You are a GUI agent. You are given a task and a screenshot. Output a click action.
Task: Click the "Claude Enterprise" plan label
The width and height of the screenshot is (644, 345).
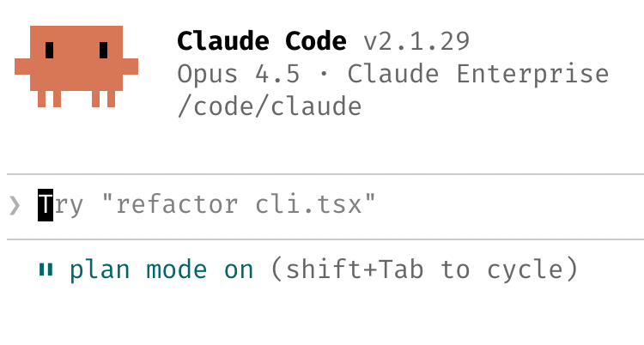[x=478, y=74]
